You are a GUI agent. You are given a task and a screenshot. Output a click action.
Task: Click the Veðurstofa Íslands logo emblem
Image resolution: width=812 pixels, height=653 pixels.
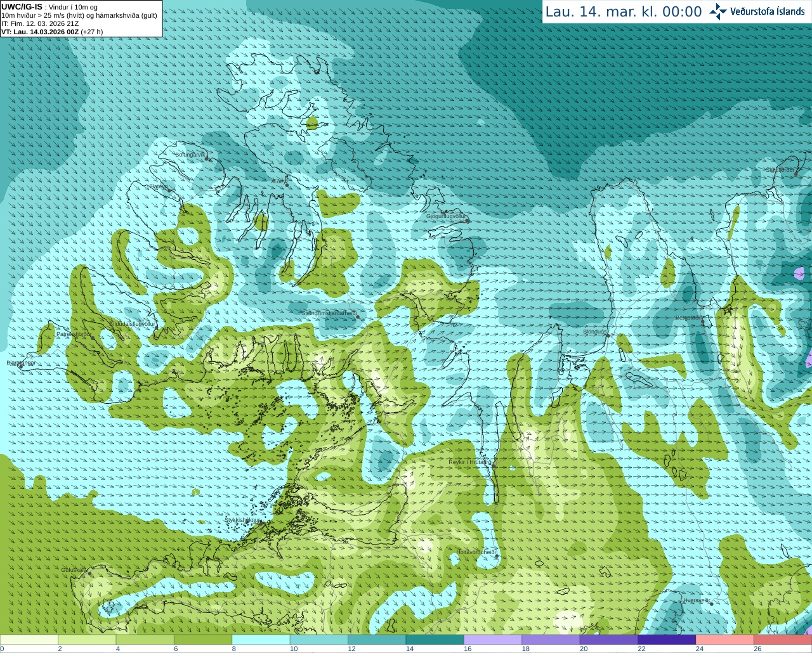[718, 11]
